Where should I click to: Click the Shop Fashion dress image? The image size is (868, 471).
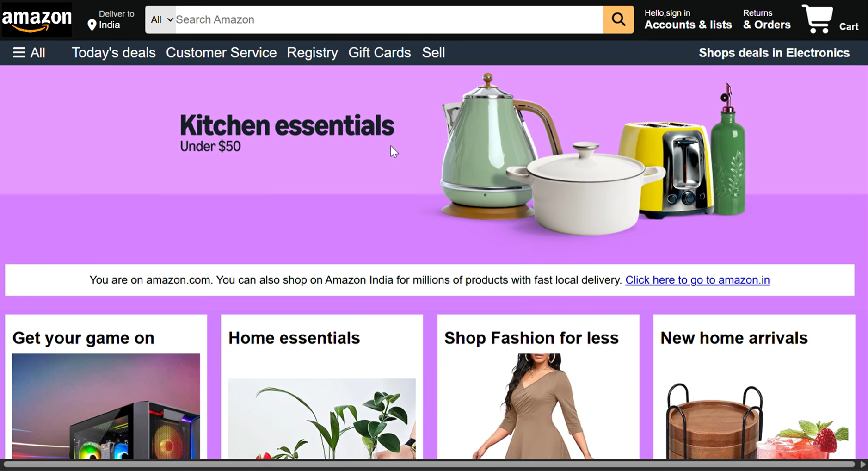tap(538, 406)
